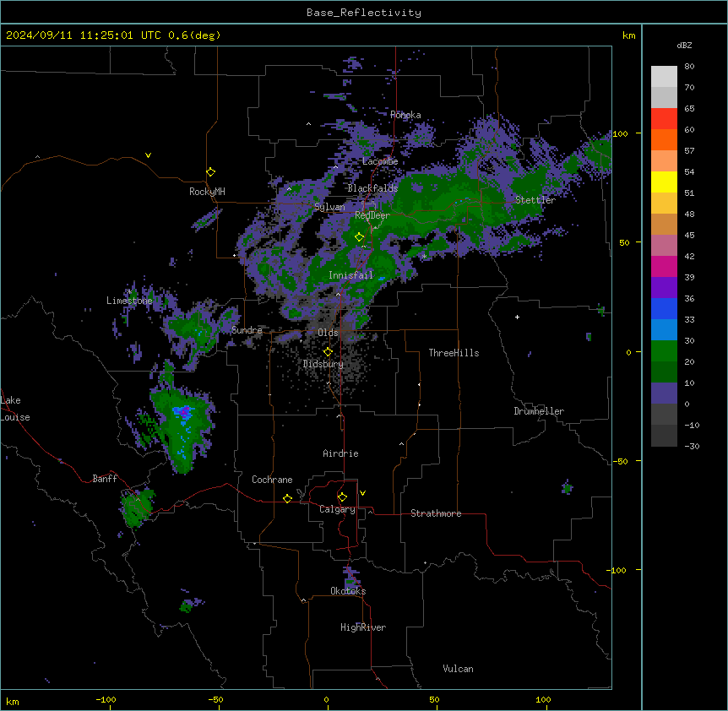Select the yellow diamond marker below Cochrane

[287, 498]
